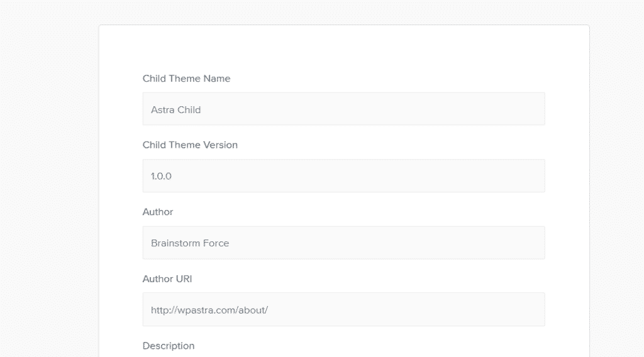644x357 pixels.
Task: Click the "Child Theme Name" label
Action: pos(186,79)
